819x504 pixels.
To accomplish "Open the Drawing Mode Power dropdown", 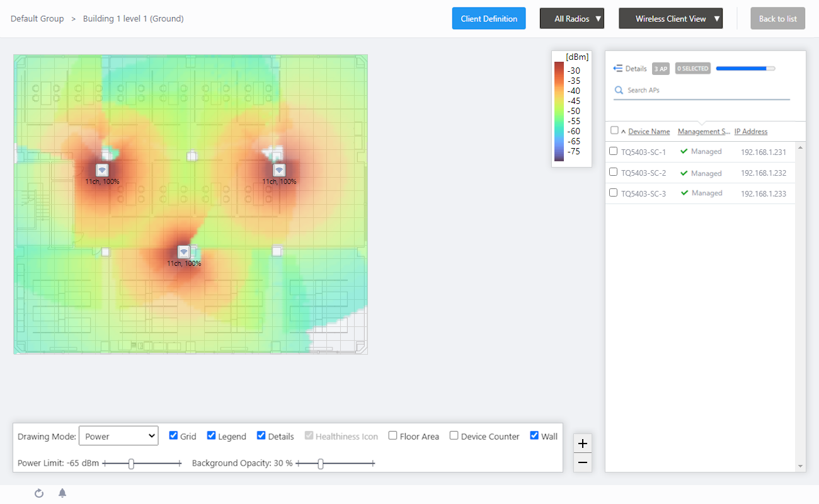I will pos(118,436).
